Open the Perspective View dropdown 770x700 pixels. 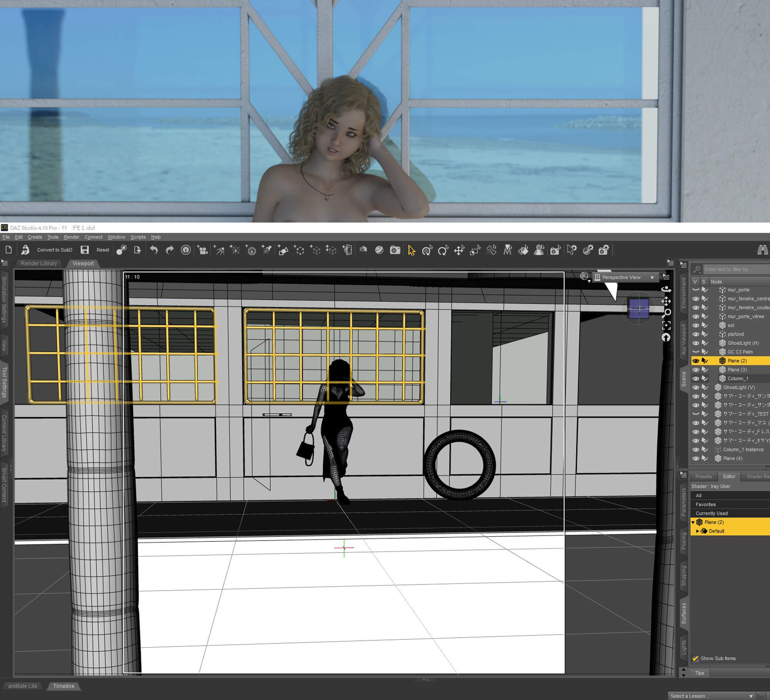[625, 277]
